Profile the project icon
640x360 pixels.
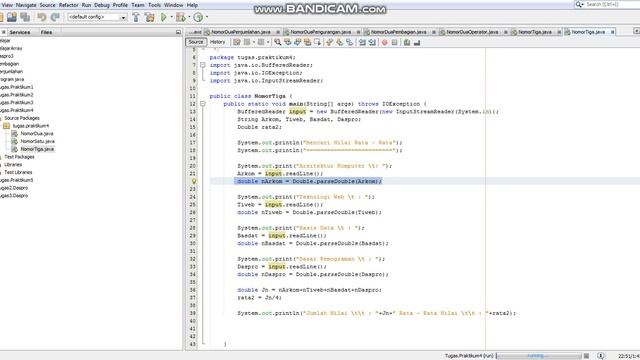pyautogui.click(x=198, y=17)
